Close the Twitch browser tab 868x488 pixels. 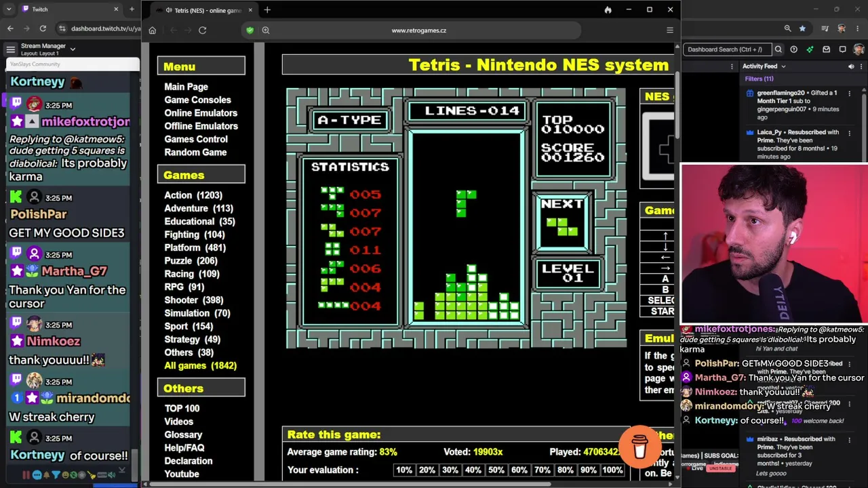[116, 9]
